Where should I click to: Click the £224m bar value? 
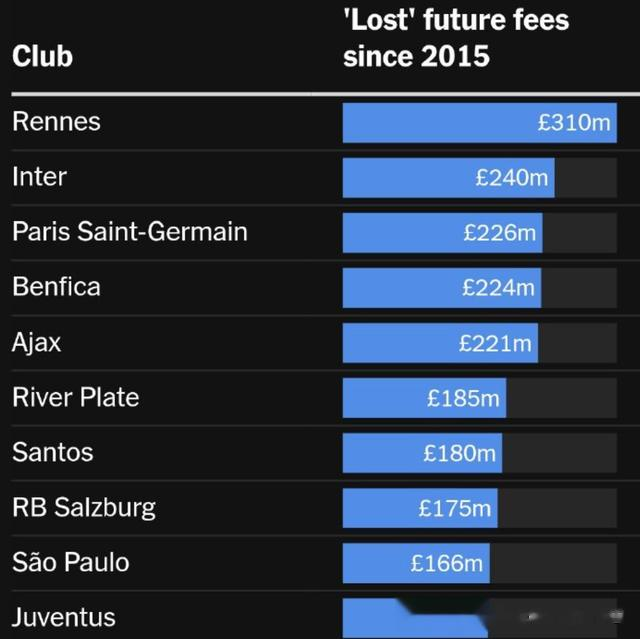point(498,288)
